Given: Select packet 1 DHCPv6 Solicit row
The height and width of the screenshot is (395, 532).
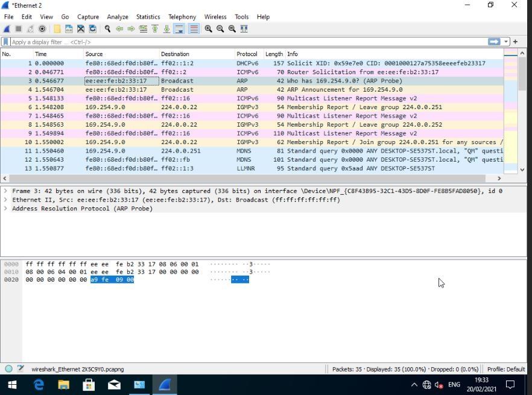Looking at the screenshot, I should point(252,63).
